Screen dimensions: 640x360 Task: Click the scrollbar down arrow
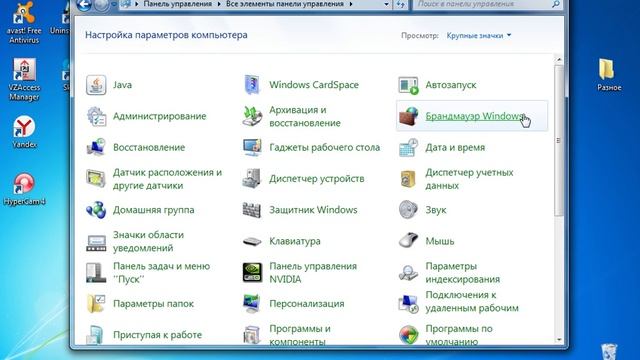(559, 340)
